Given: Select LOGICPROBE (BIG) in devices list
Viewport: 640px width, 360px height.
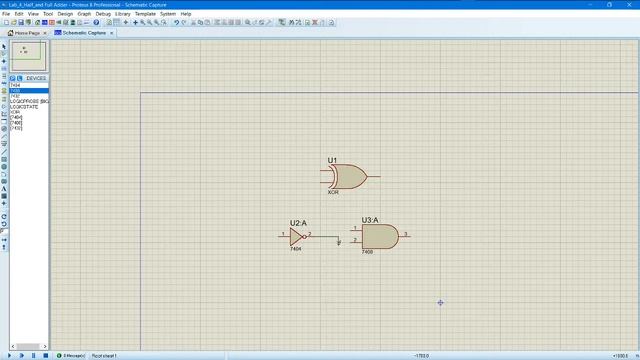Looking at the screenshot, I should (29, 101).
